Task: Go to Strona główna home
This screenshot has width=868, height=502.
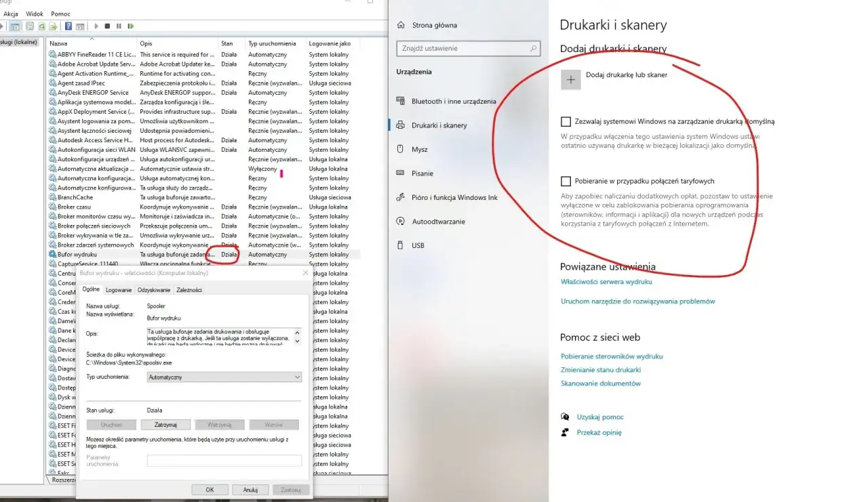Action: point(434,26)
